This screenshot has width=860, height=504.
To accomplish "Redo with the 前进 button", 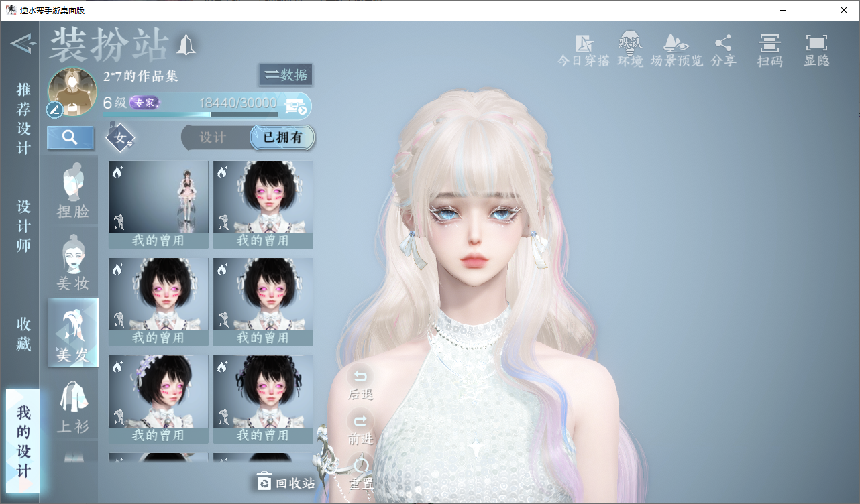I will [360, 428].
